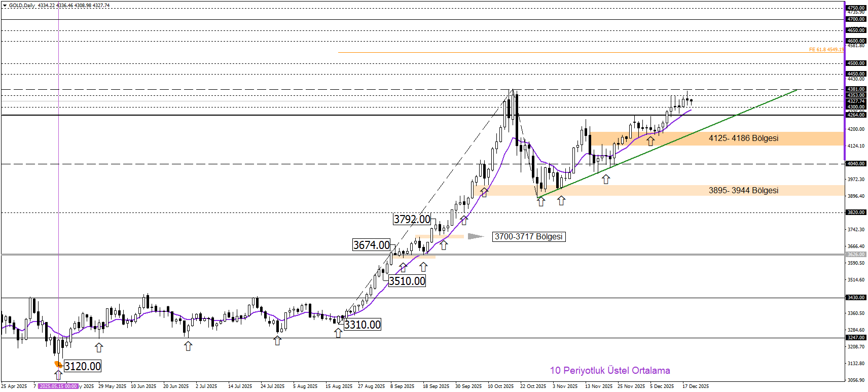Viewport: 868px width, 392px height.
Task: Click the FE 61.8 Fibonacci expansion label
Action: (826, 50)
